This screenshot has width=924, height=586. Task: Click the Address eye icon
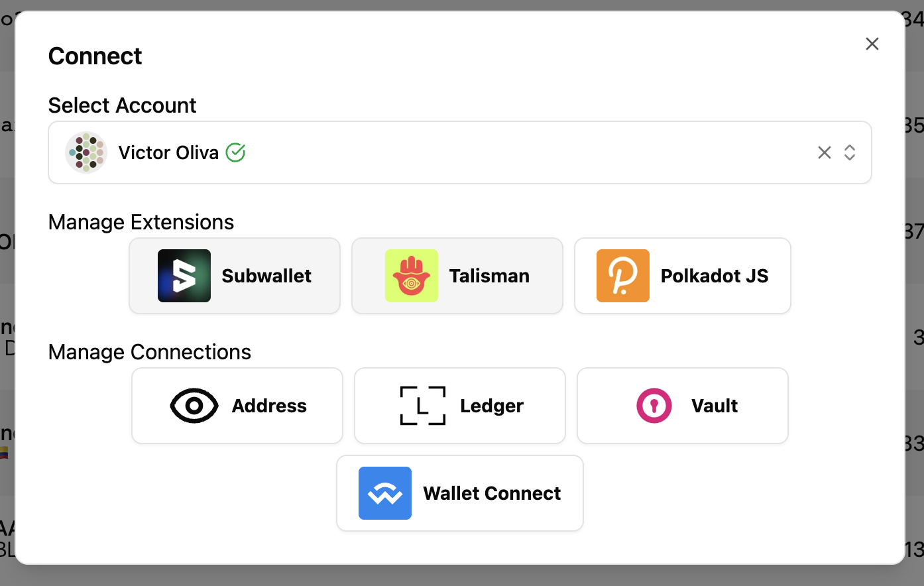pyautogui.click(x=194, y=406)
